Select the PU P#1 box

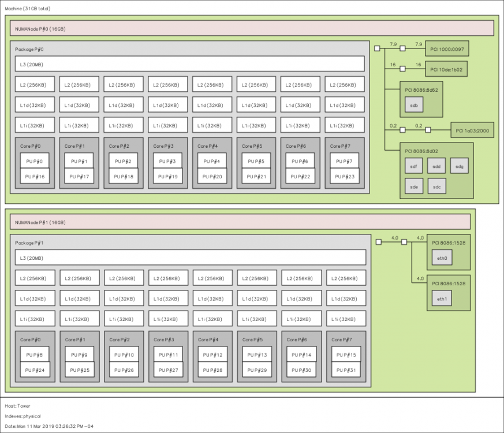(x=79, y=160)
